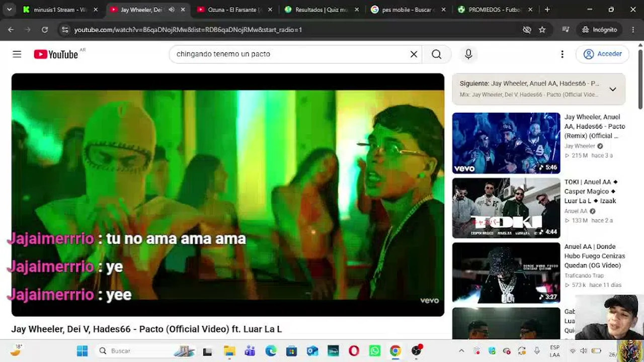Switch to the minusis1 Stream tab

pyautogui.click(x=60, y=10)
